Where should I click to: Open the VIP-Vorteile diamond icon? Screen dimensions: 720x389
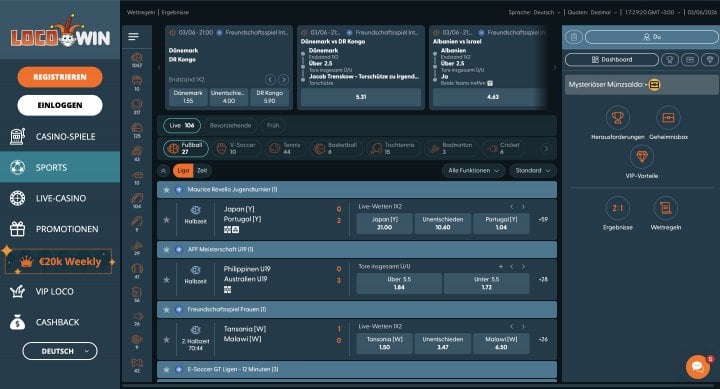[641, 157]
